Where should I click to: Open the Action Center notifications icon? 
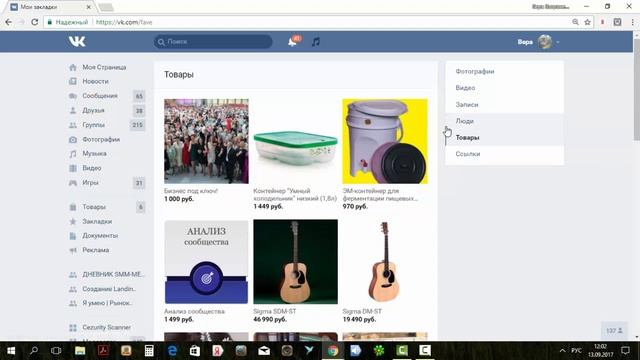coord(625,351)
